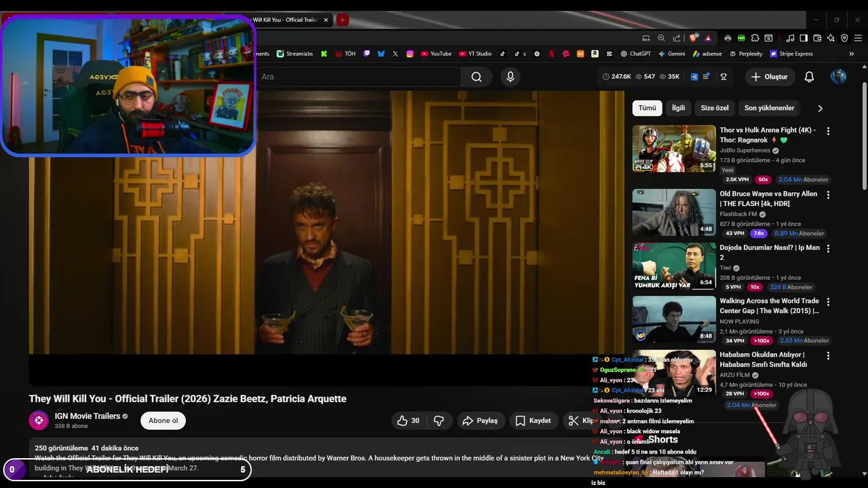Click into the Ara search field
Image resolution: width=868 pixels, height=488 pixels.
tap(359, 77)
